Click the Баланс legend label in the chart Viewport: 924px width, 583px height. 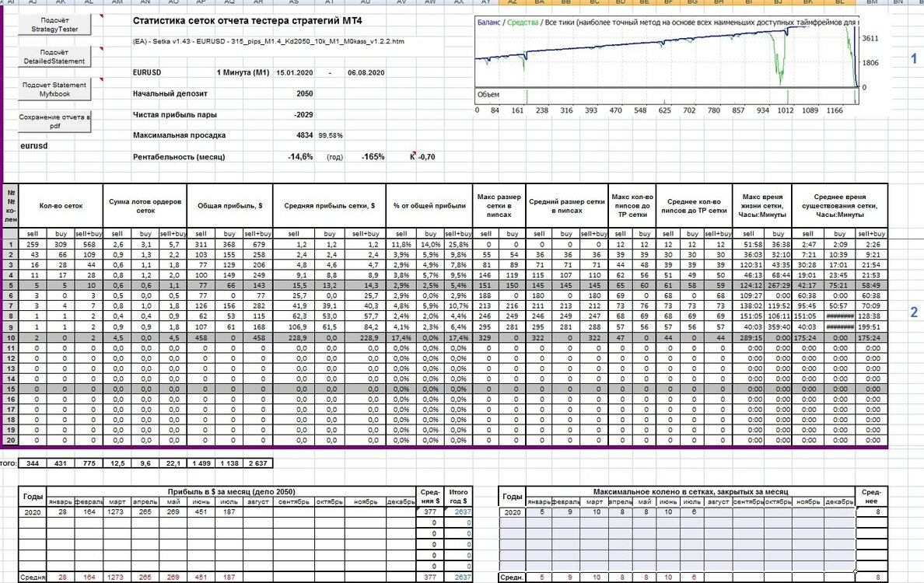click(x=489, y=23)
